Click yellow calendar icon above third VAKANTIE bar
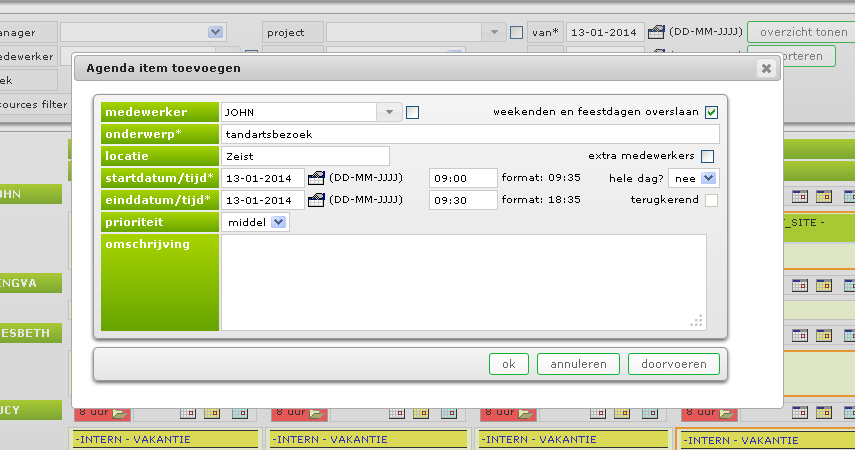The height and width of the screenshot is (450, 855). [x=622, y=413]
